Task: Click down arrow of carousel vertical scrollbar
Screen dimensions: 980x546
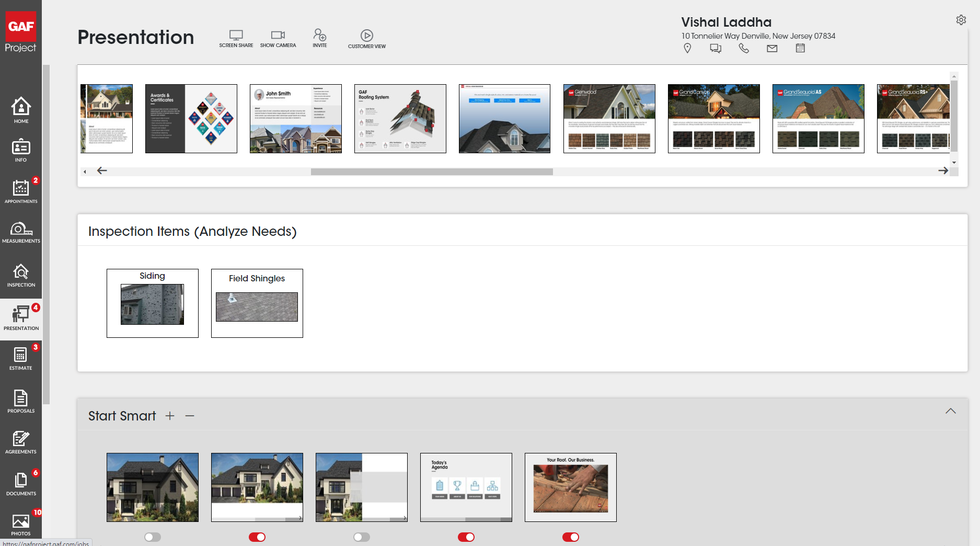Action: click(x=954, y=163)
